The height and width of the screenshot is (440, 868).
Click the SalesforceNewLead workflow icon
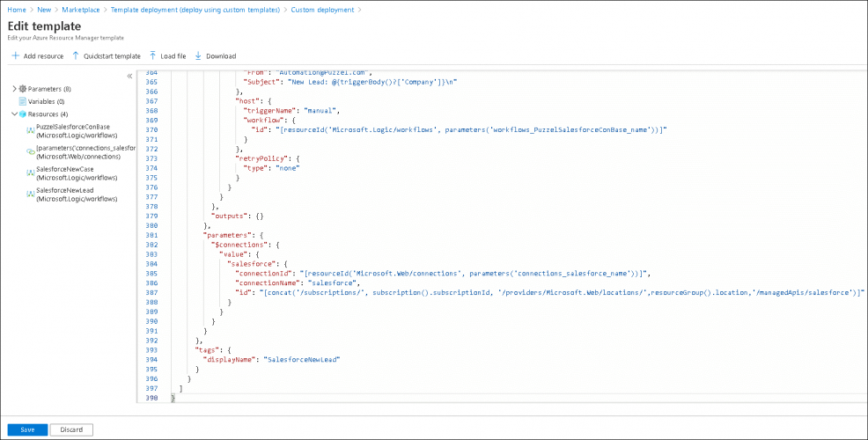click(x=30, y=194)
